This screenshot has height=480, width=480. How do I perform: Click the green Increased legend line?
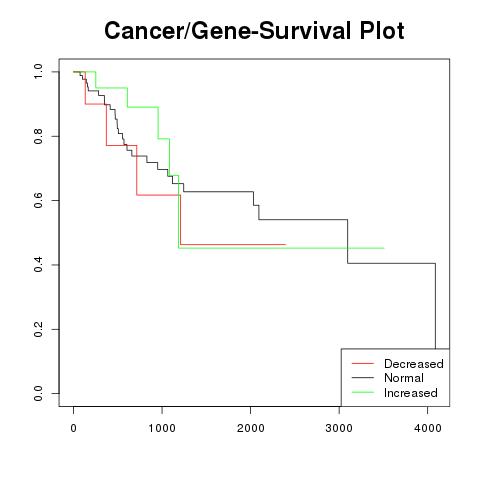coord(363,392)
